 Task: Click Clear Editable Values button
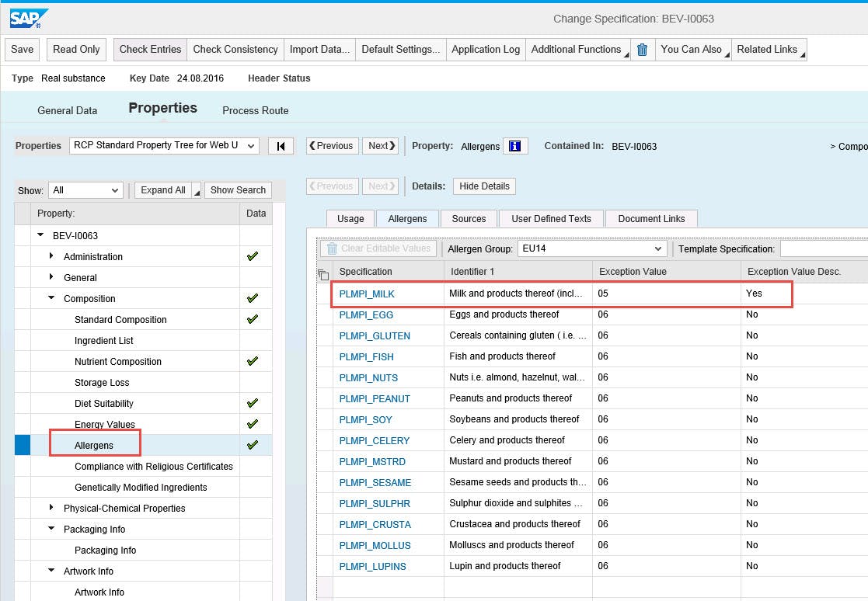(x=378, y=248)
